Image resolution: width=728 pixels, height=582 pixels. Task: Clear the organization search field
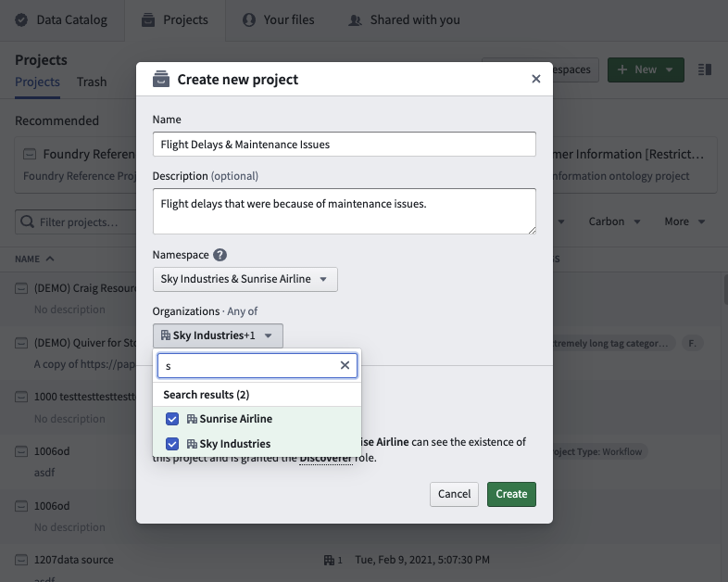pos(345,365)
